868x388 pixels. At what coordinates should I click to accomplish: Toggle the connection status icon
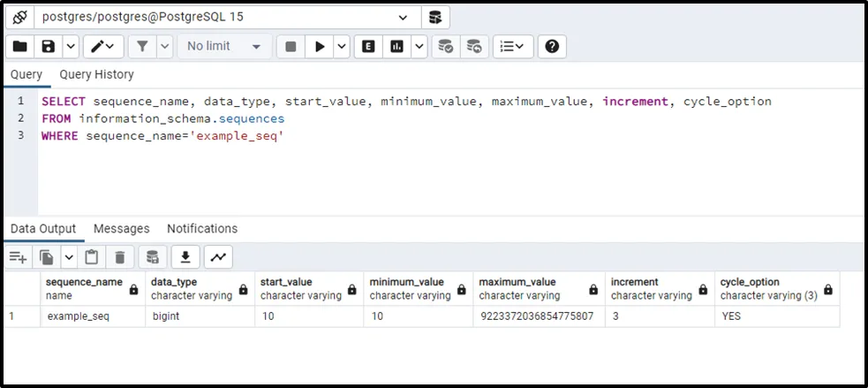point(19,18)
